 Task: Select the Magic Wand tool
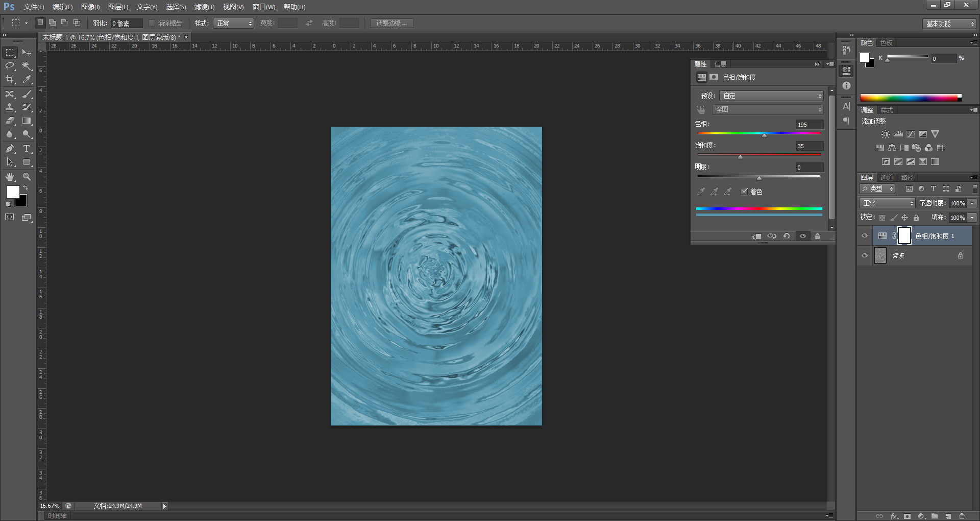coord(27,66)
